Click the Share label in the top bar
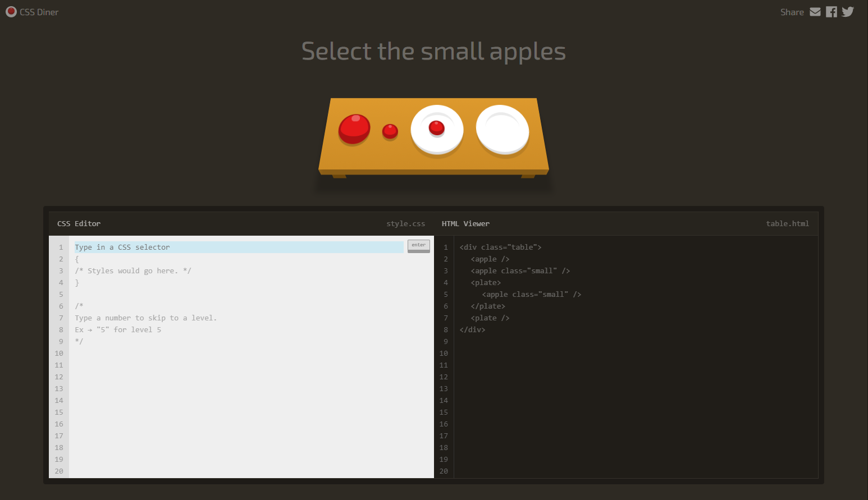868x500 pixels. point(792,12)
